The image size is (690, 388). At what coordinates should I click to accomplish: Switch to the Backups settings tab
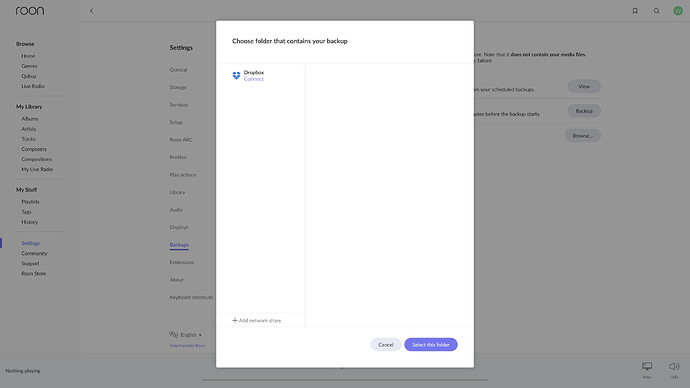pyautogui.click(x=179, y=245)
